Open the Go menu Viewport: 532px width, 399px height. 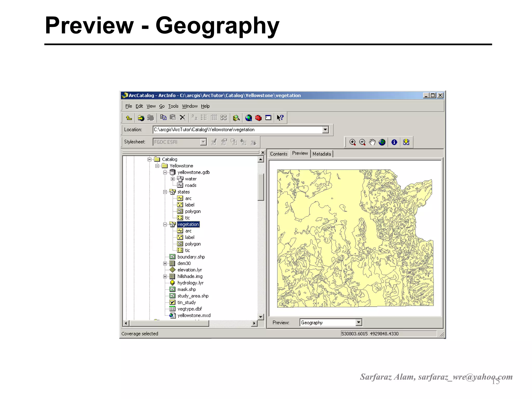tap(162, 106)
